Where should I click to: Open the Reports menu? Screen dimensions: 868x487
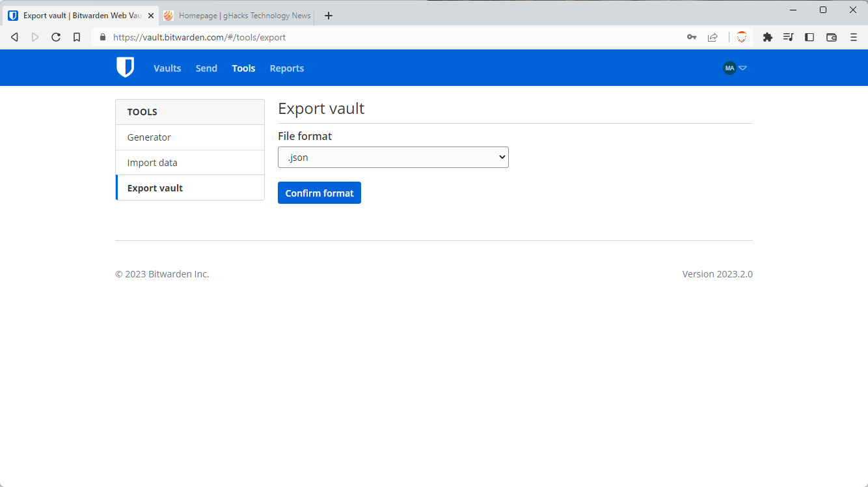[287, 68]
